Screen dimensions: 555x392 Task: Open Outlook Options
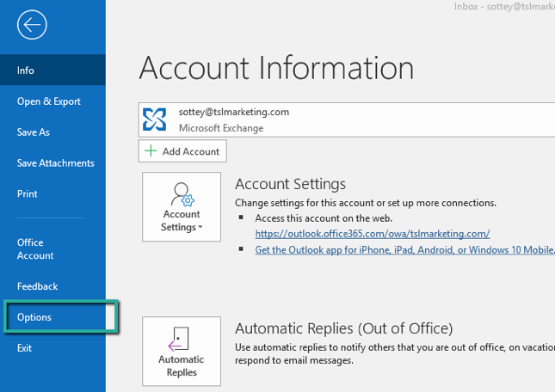(52, 317)
